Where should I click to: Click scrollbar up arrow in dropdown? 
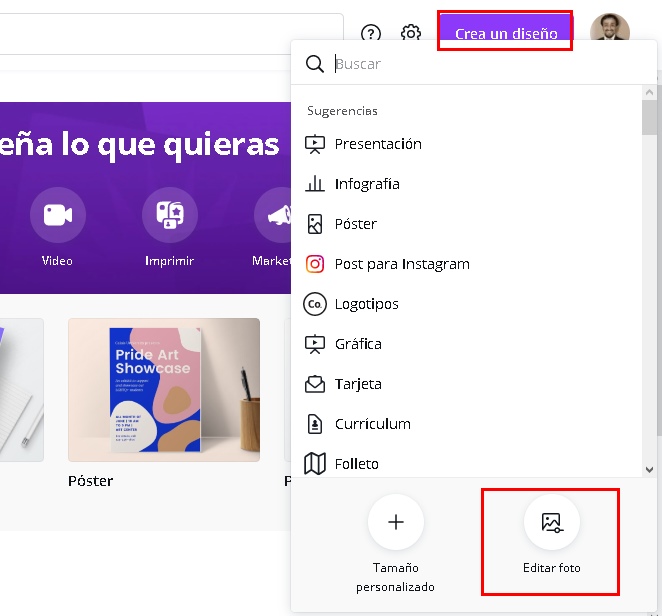coord(649,92)
